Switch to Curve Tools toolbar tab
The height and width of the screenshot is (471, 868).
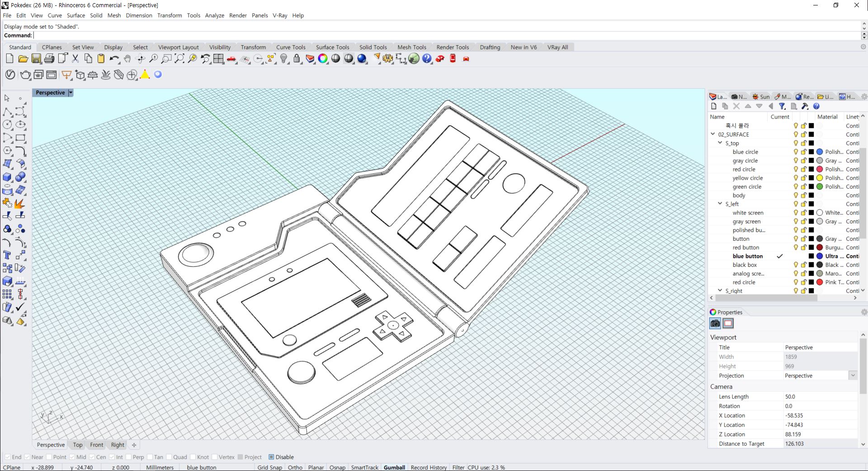pyautogui.click(x=291, y=47)
